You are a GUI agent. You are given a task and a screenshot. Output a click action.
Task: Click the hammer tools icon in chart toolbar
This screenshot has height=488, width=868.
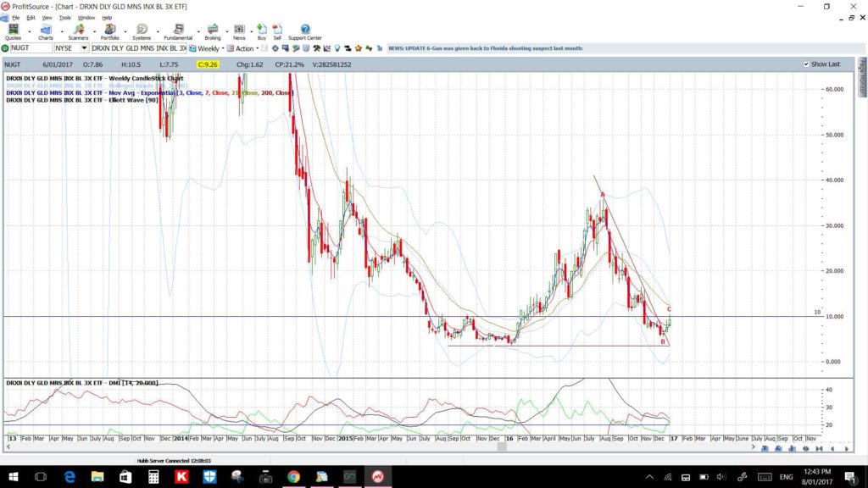(x=317, y=48)
